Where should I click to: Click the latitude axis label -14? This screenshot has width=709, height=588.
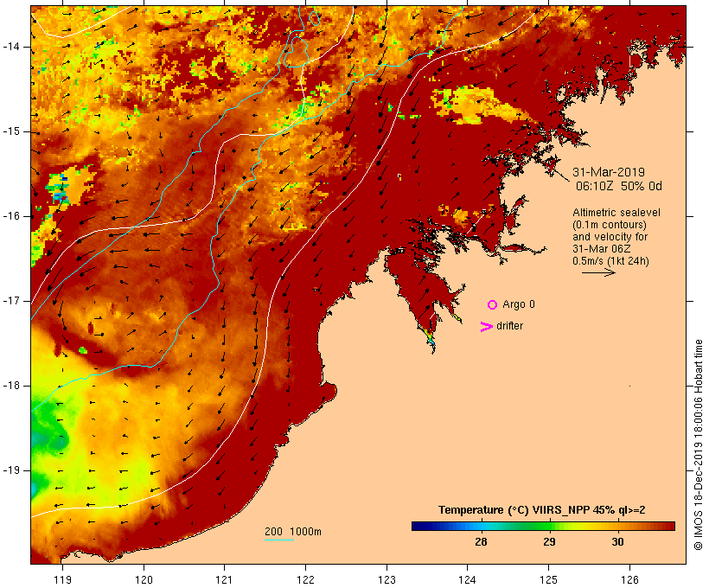pyautogui.click(x=11, y=47)
